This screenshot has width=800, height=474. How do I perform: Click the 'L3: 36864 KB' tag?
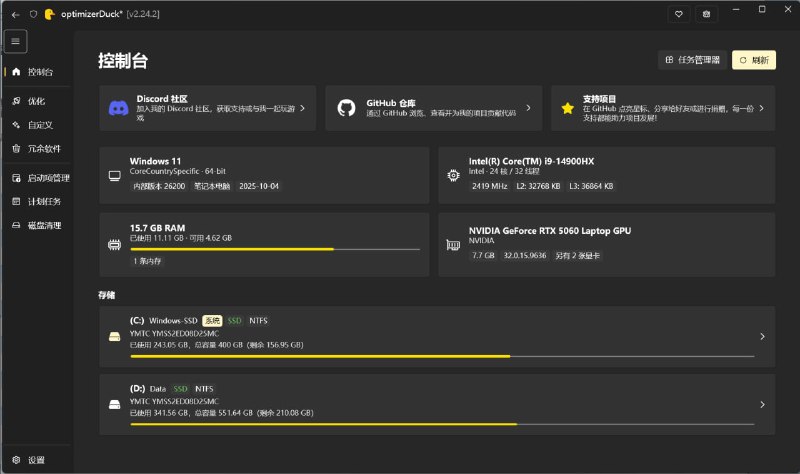591,186
